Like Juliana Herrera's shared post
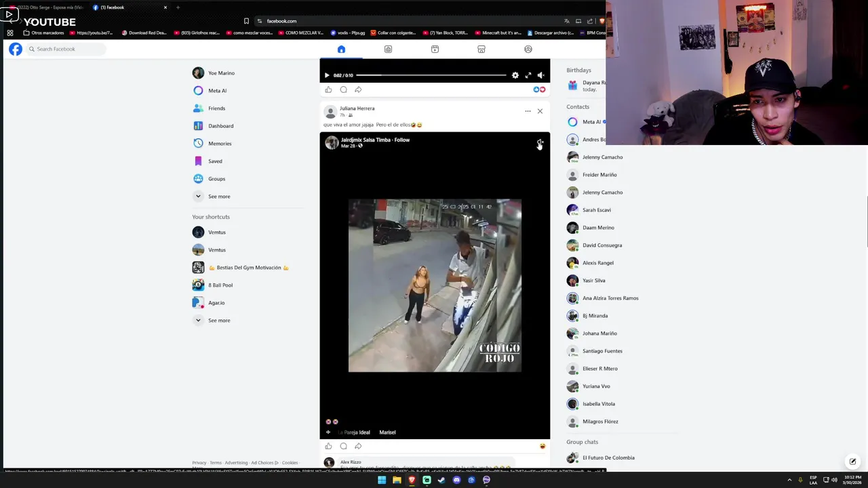This screenshot has height=488, width=868. point(328,446)
